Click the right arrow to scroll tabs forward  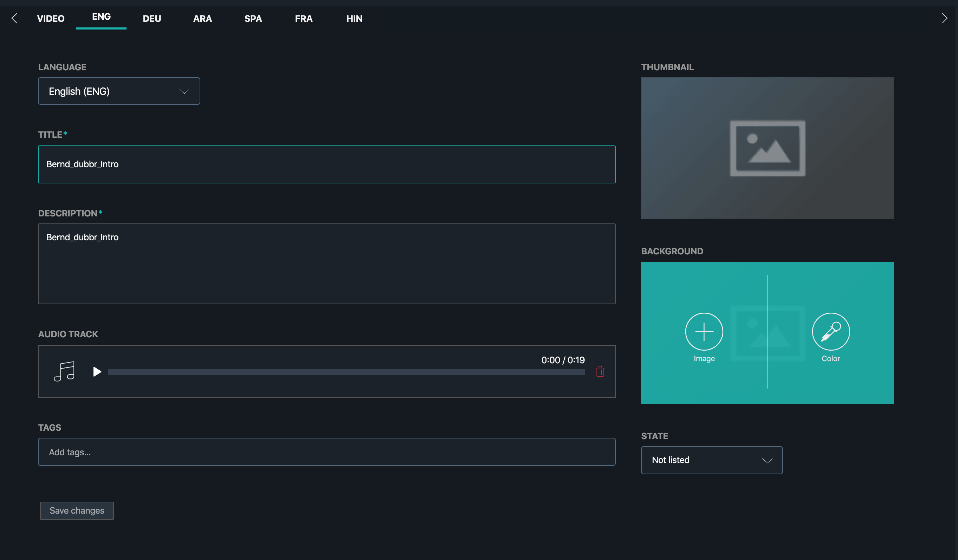click(x=944, y=18)
